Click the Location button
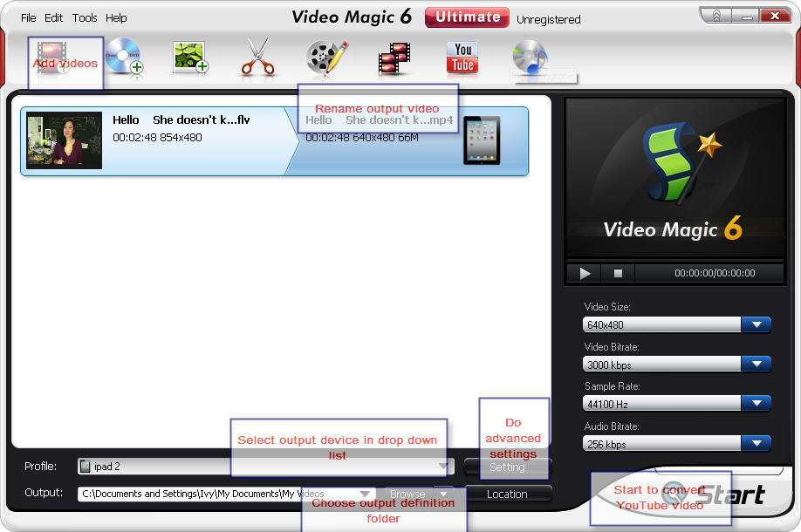The width and height of the screenshot is (801, 532). click(x=507, y=494)
